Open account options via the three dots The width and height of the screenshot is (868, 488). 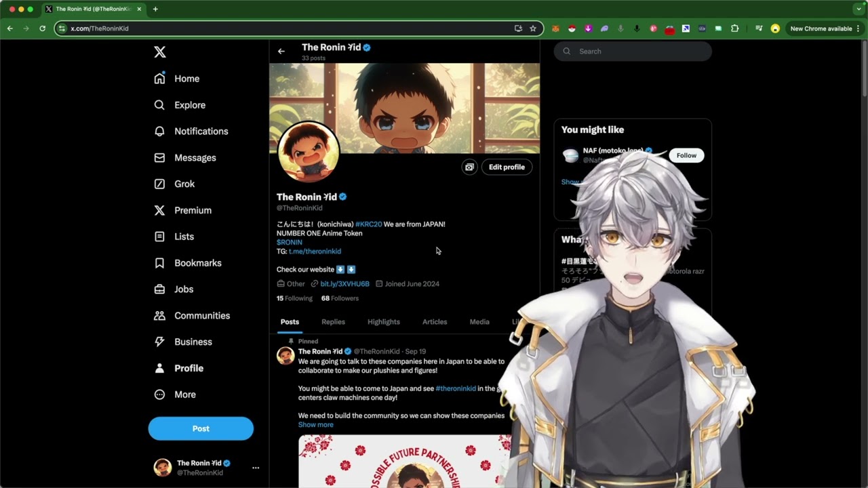click(256, 468)
